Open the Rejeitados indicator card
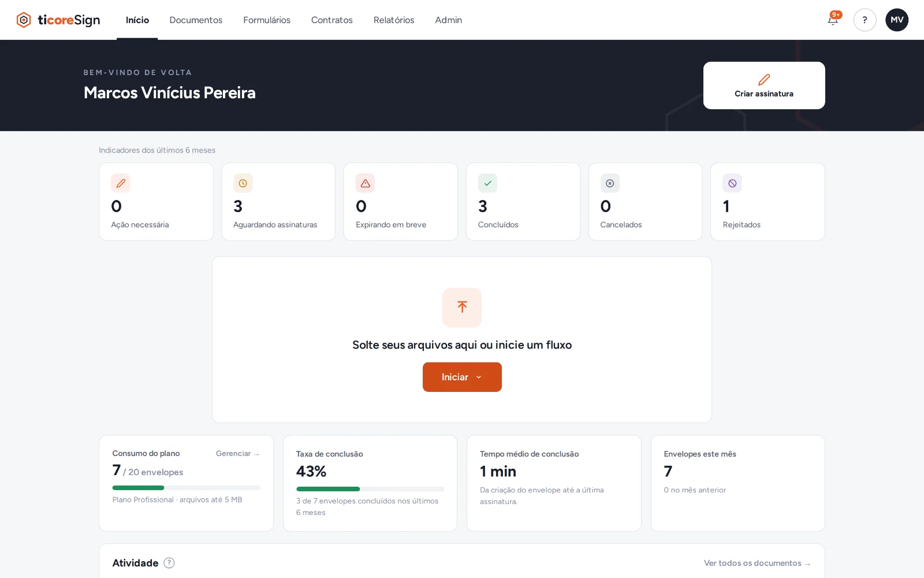The width and height of the screenshot is (924, 578). pyautogui.click(x=767, y=202)
